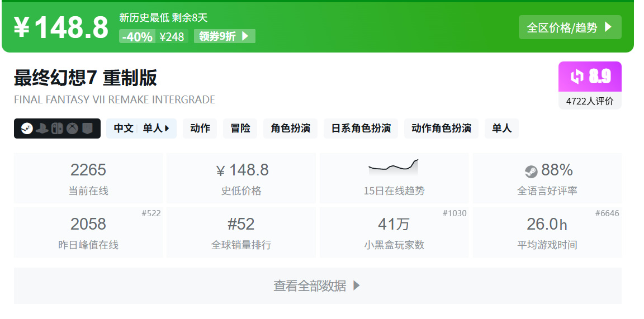Click the Steam platform icon

[27, 128]
